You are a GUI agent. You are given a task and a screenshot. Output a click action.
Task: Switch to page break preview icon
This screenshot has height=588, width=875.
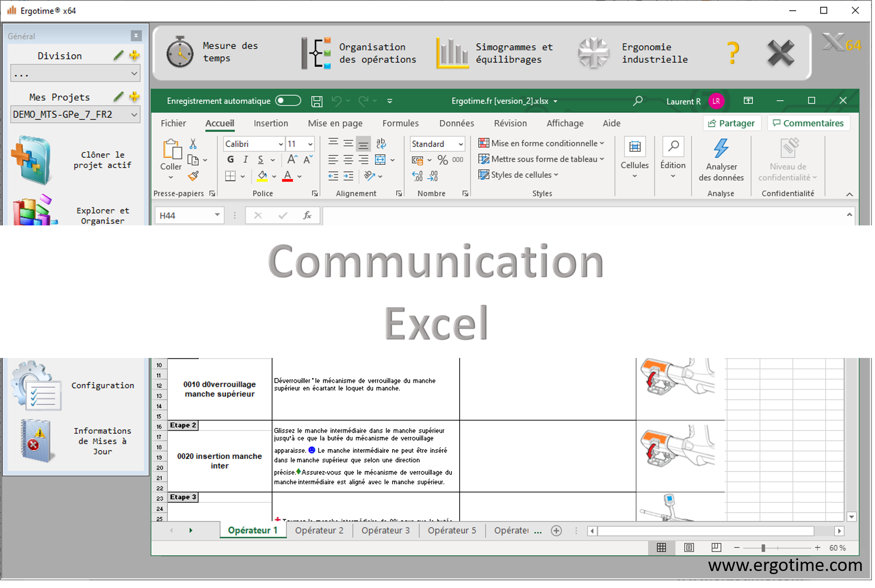click(716, 548)
